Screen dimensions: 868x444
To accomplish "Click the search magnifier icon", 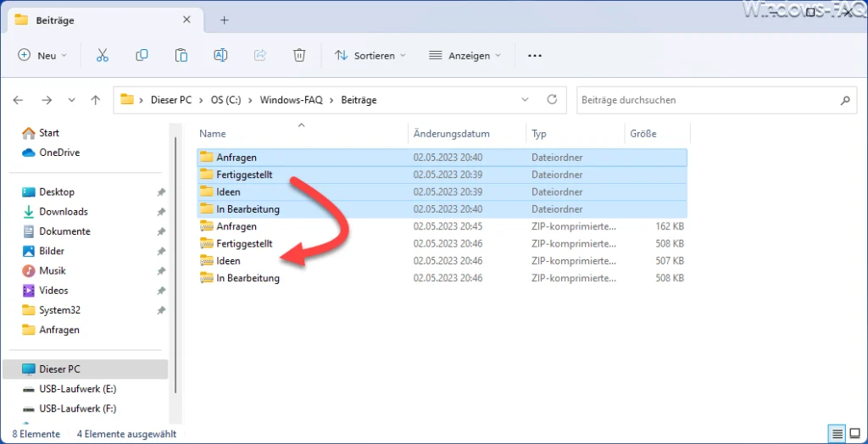I will (845, 100).
